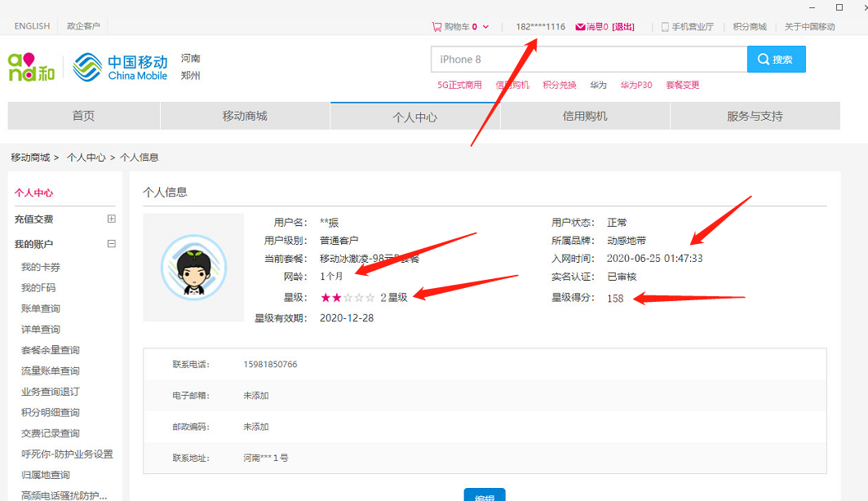Image resolution: width=868 pixels, height=501 pixels.
Task: Open the shopping cart icon
Action: [x=436, y=27]
